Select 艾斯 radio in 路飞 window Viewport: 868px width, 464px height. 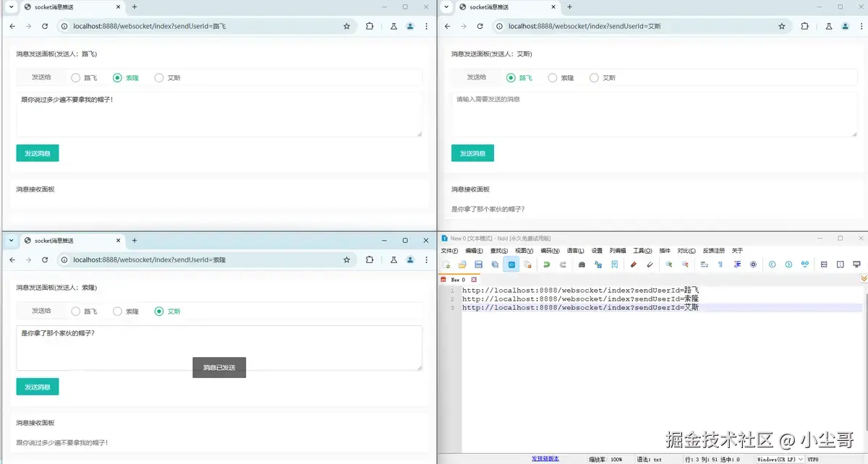click(159, 77)
